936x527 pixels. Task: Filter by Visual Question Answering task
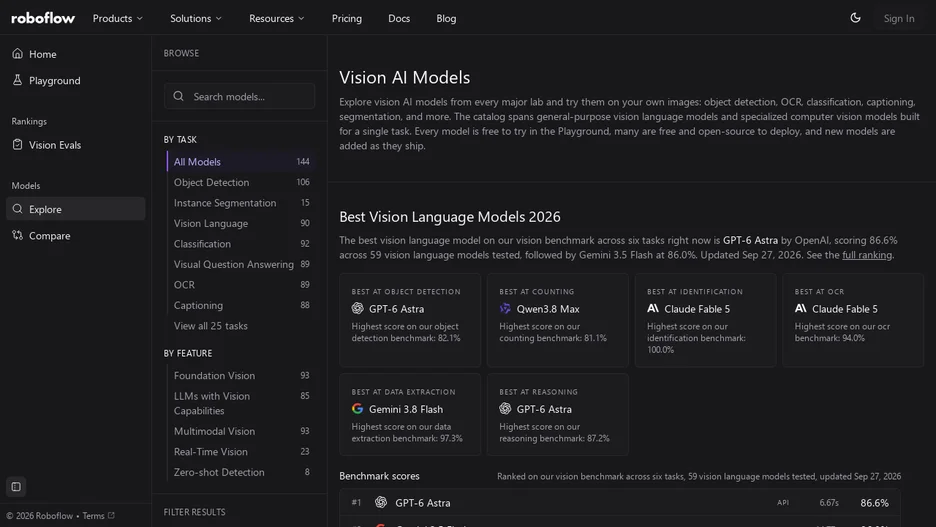(241, 264)
